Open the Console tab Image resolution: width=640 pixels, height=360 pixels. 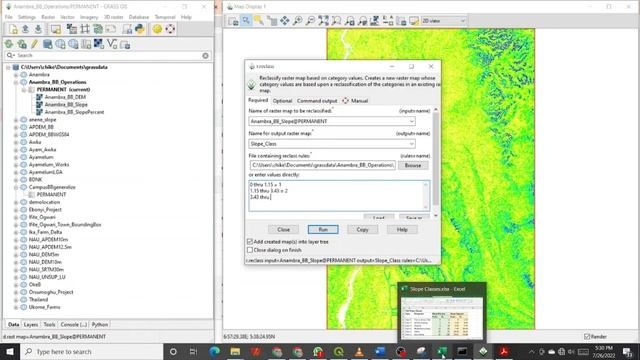(73, 324)
